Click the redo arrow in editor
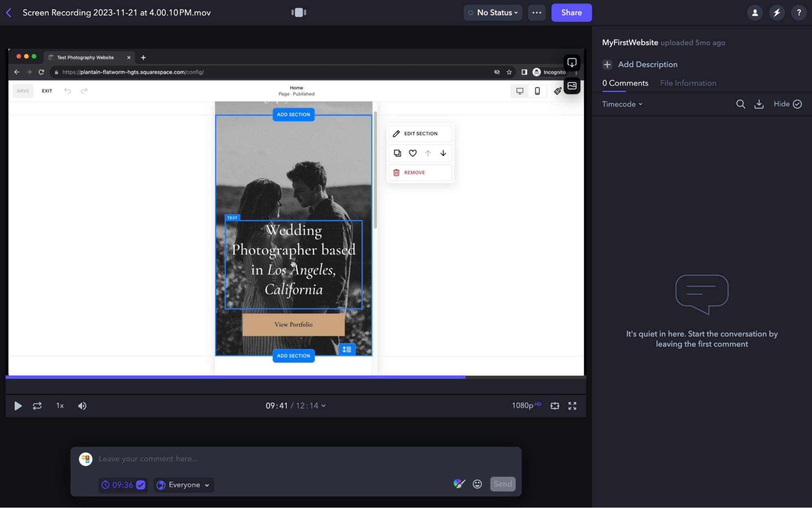This screenshot has height=508, width=812. (84, 91)
